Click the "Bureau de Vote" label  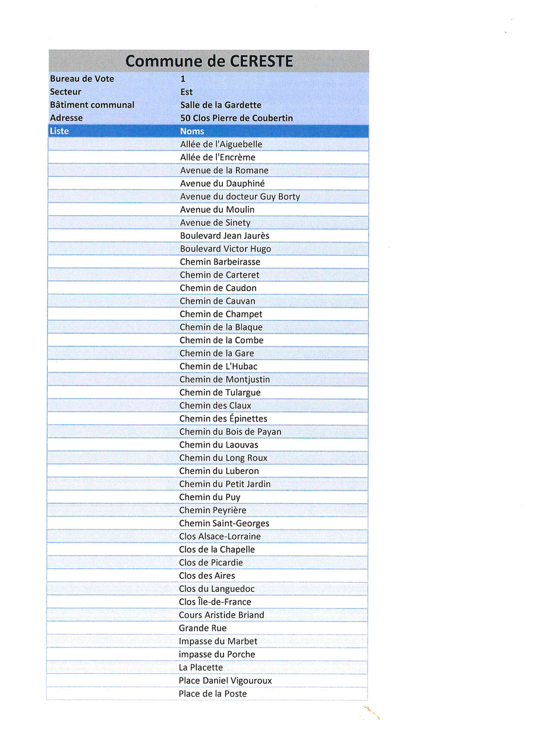coord(82,78)
